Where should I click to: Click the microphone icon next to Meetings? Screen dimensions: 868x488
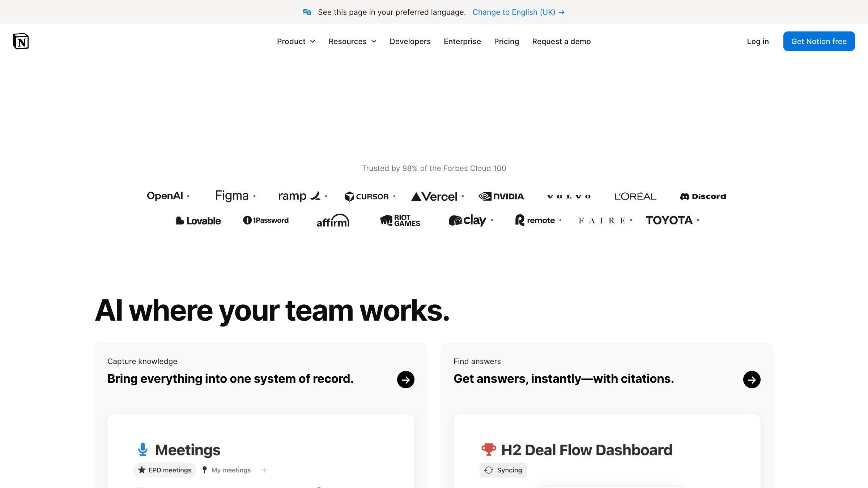pos(143,449)
